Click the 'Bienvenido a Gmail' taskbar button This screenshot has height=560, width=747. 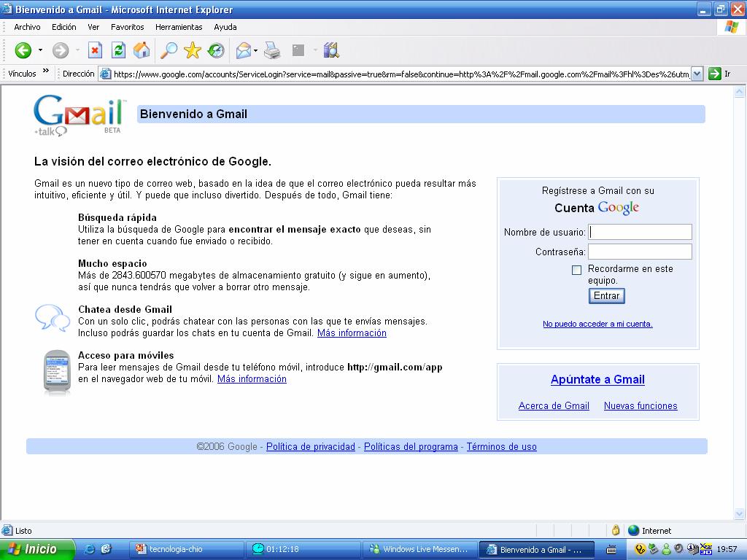pyautogui.click(x=536, y=550)
